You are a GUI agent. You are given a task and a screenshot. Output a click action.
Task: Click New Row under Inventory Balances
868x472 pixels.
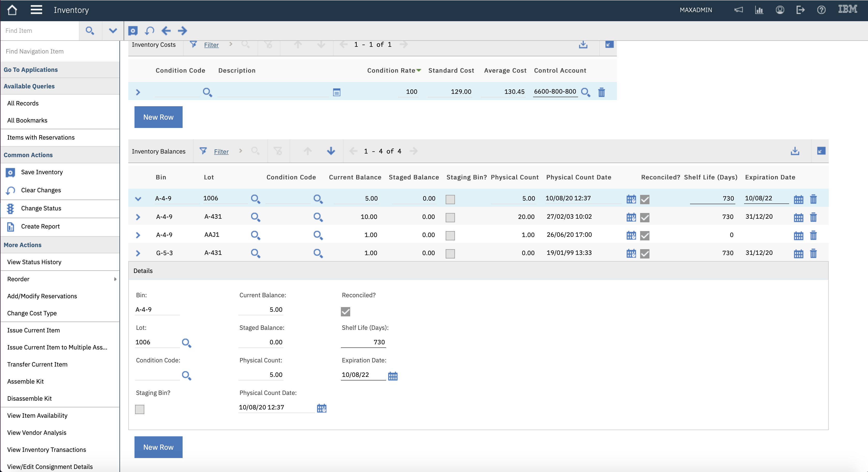pos(158,447)
